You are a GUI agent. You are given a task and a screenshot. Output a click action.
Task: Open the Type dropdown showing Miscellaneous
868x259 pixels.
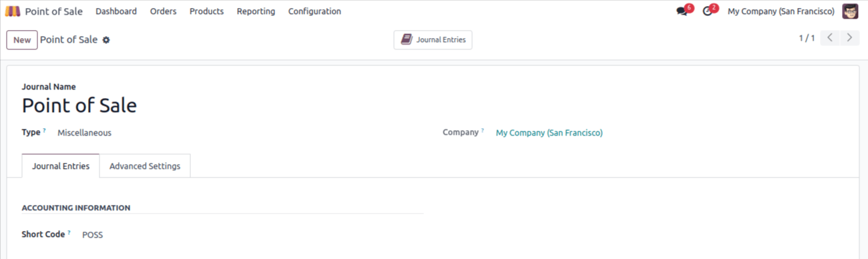click(240, 133)
